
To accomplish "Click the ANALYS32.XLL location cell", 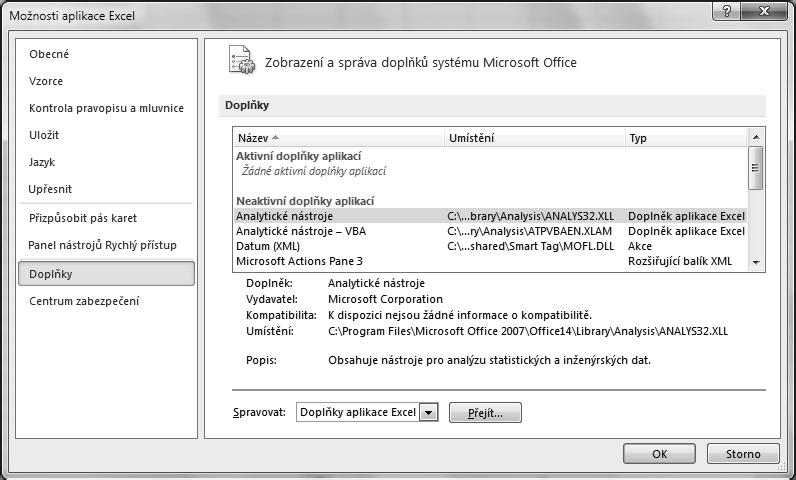I will point(530,216).
